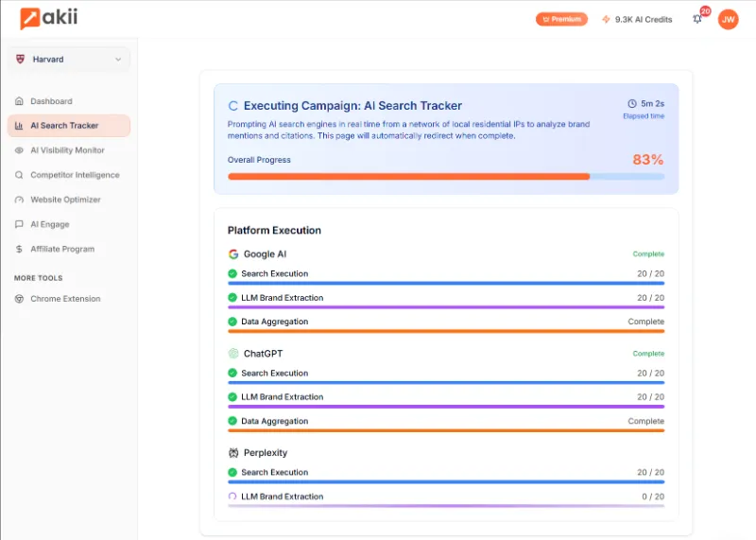This screenshot has width=756, height=540.
Task: Click the AI Engage chat icon
Action: tap(19, 224)
